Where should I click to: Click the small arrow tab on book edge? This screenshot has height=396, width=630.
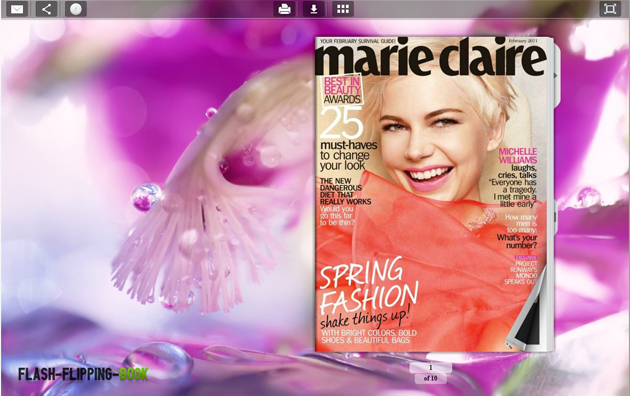[556, 75]
